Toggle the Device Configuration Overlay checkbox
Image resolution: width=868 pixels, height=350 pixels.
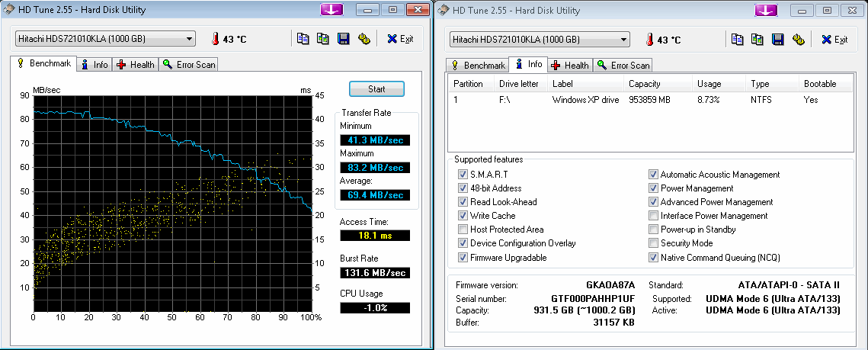pyautogui.click(x=463, y=243)
